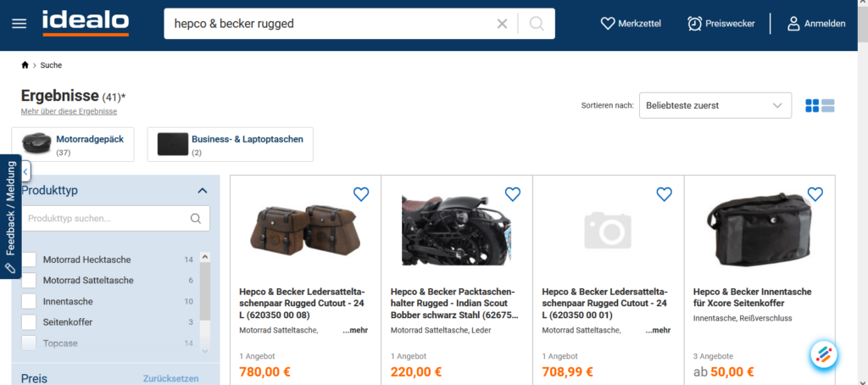
Task: Click the home breadcrumb icon
Action: tap(25, 65)
